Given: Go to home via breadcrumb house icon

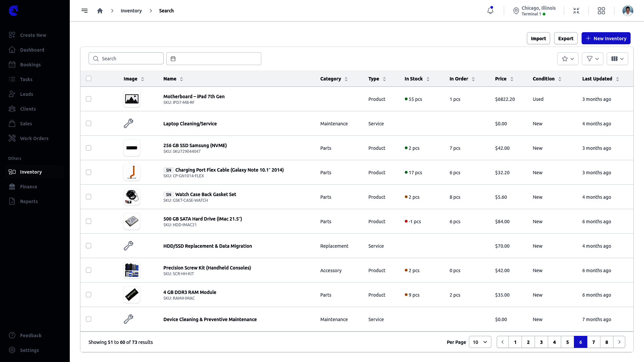Looking at the screenshot, I should [x=100, y=11].
